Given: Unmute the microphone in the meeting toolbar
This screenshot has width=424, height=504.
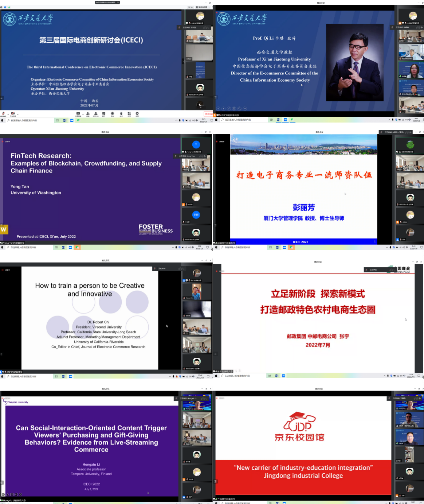Looking at the screenshot, I should 3,114.
